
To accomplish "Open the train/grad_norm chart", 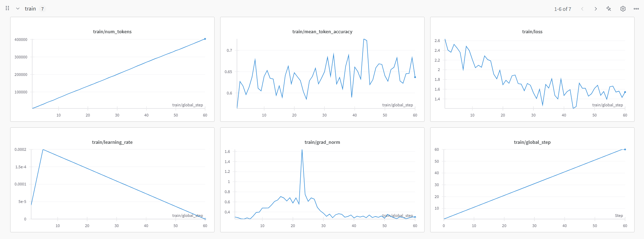I will pyautogui.click(x=322, y=180).
